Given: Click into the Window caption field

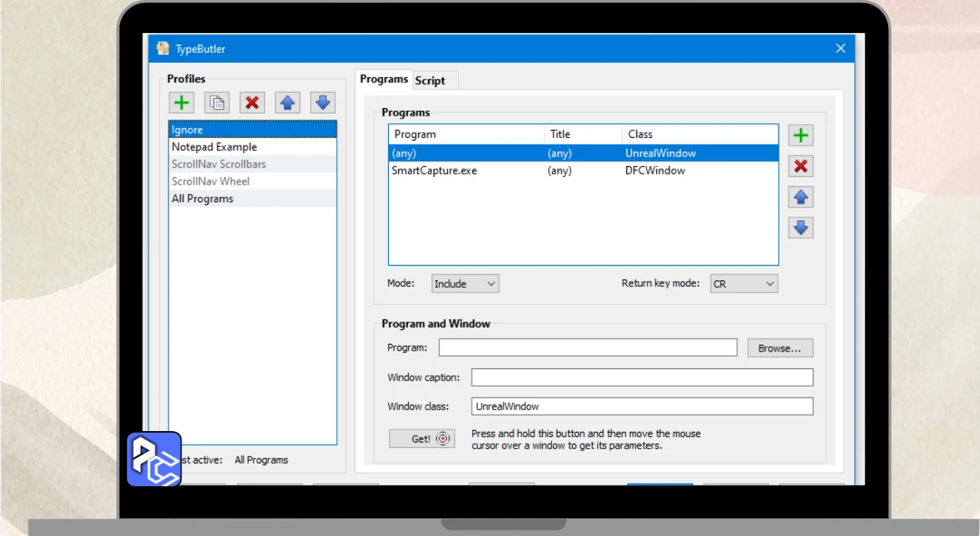Looking at the screenshot, I should (x=642, y=377).
